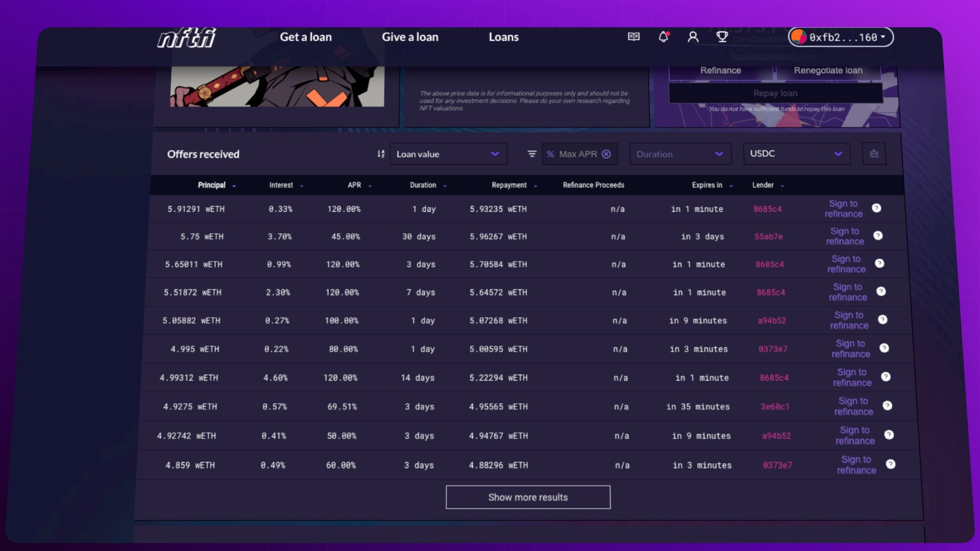Sign to refinance the 5.75 wETH offer
The image size is (980, 551).
tap(845, 236)
